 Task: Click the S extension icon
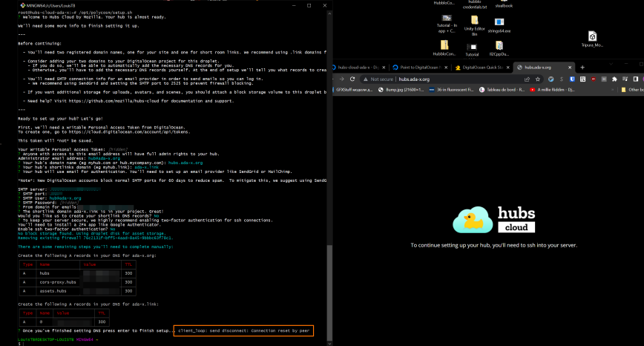pos(562,79)
